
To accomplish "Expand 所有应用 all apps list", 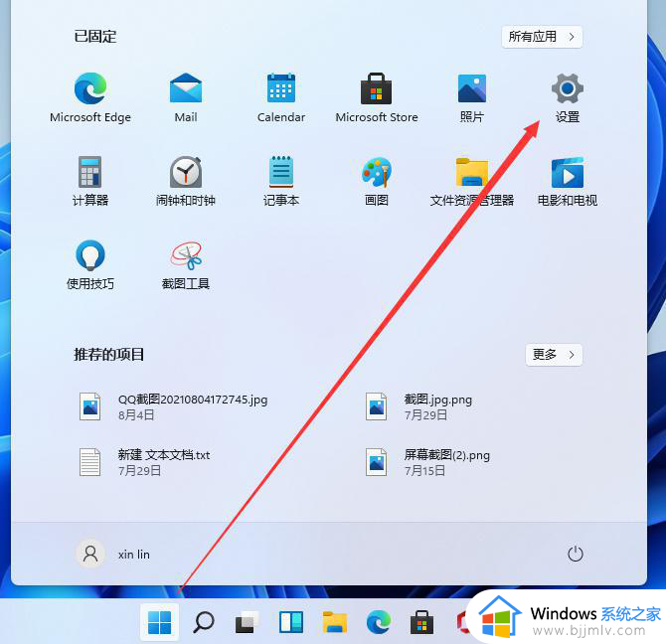I will 542,37.
